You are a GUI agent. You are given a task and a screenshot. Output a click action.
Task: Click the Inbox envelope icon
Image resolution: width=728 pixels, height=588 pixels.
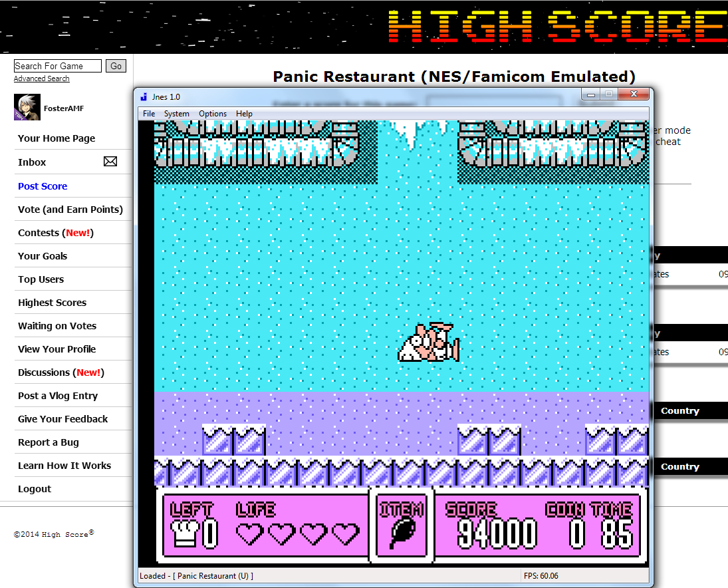[x=110, y=162]
